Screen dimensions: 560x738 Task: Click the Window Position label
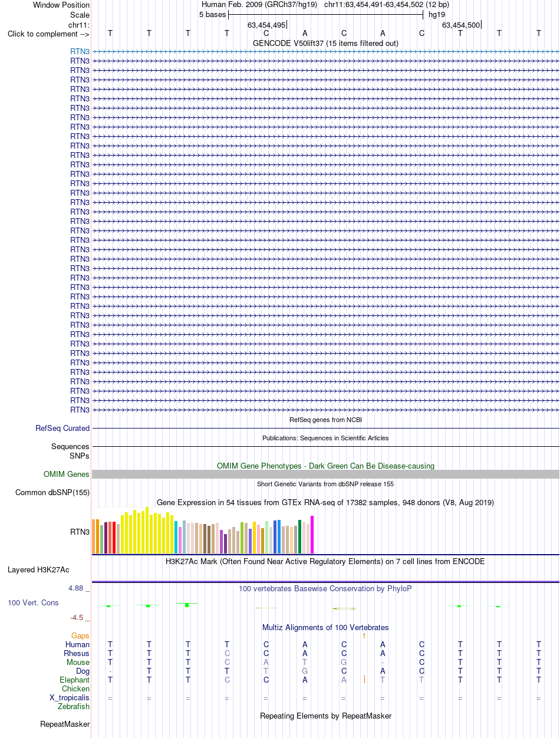click(61, 5)
